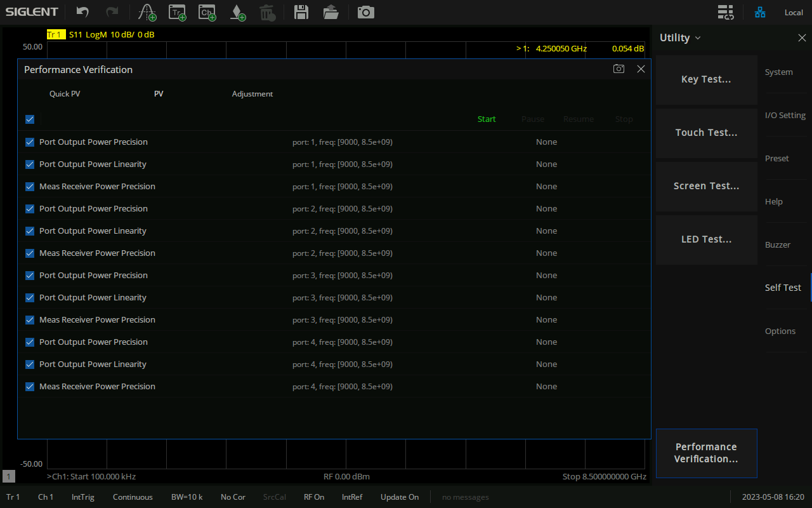Screen dimensions: 812x508
Task: Add a new trace with Tr icon
Action: click(177, 12)
